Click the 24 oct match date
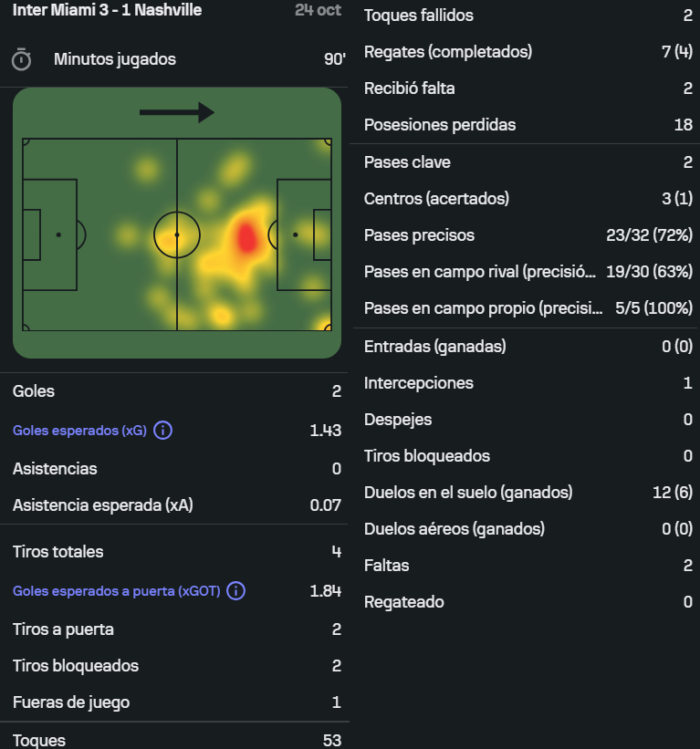Viewport: 700px width, 749px height. pyautogui.click(x=318, y=11)
